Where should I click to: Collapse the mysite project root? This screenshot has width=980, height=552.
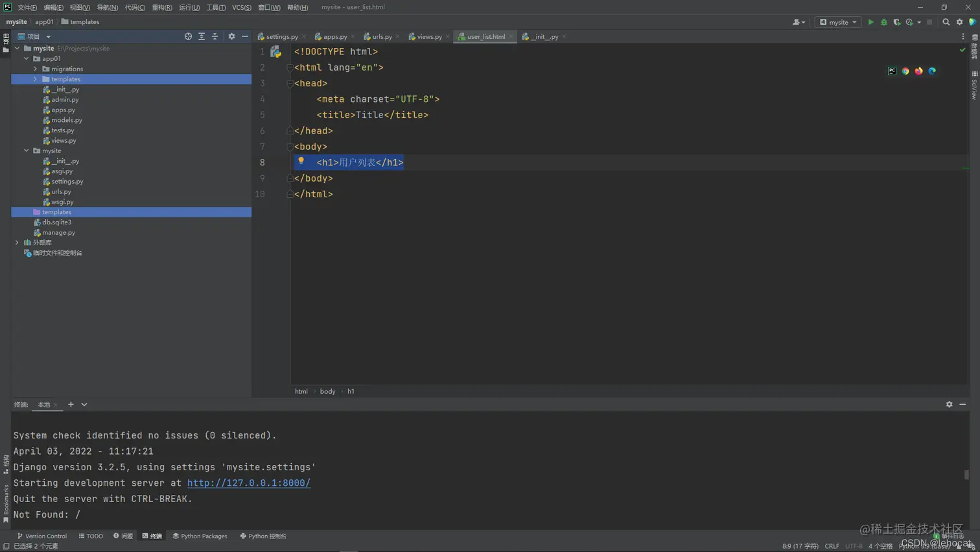tap(17, 48)
